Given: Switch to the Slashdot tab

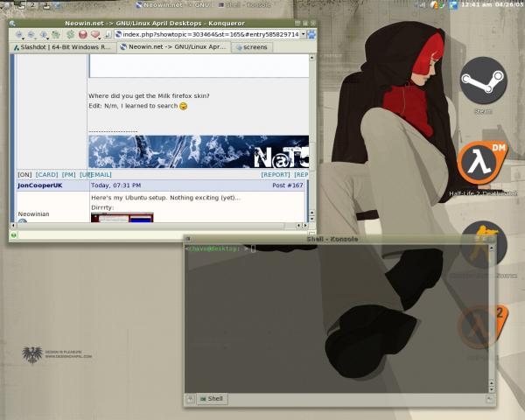Looking at the screenshot, I should point(63,47).
